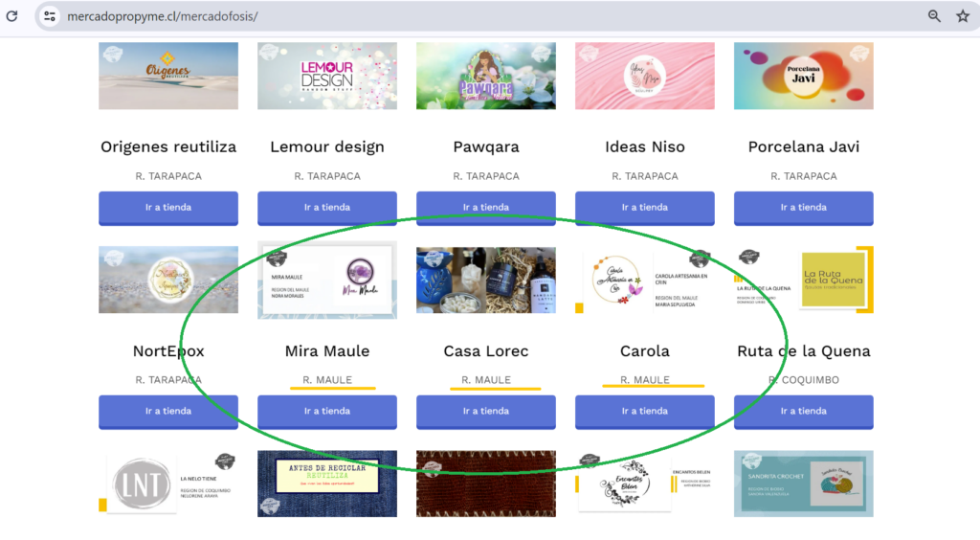
Task: Select the Ruta de la Quena store title
Action: (803, 351)
